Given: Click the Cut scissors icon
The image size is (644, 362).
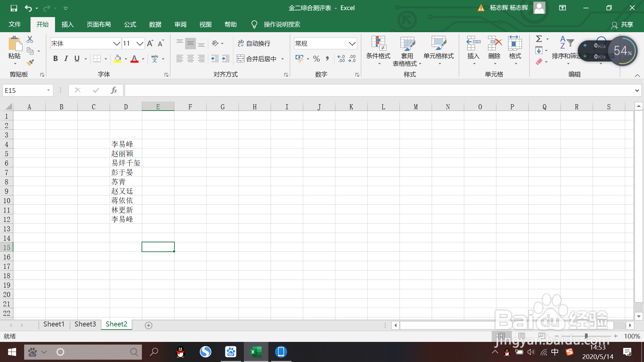Looking at the screenshot, I should pos(30,40).
